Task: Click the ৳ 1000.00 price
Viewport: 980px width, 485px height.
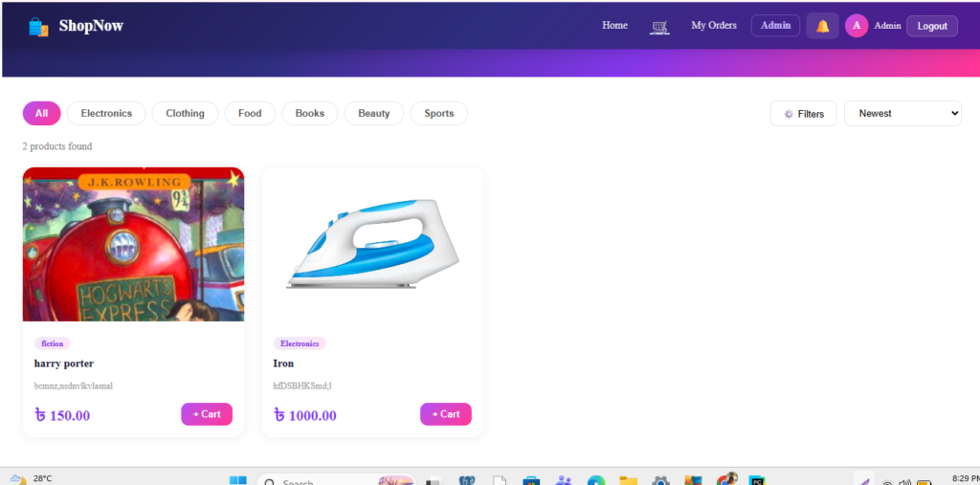Action: click(305, 415)
